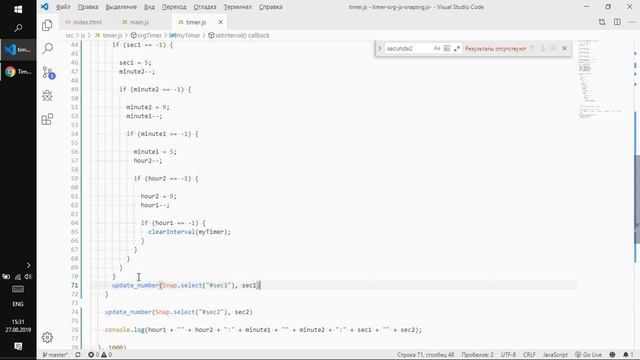640x360 pixels.
Task: Click the clearInterval(myTimer) code line
Action: [x=189, y=232]
